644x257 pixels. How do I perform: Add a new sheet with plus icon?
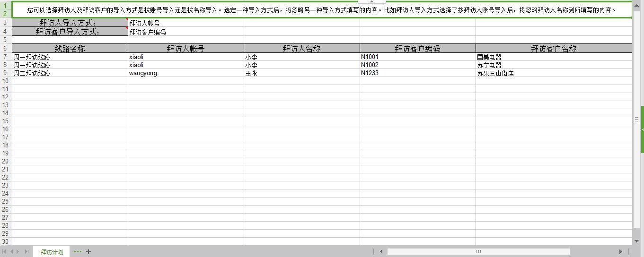click(x=88, y=252)
